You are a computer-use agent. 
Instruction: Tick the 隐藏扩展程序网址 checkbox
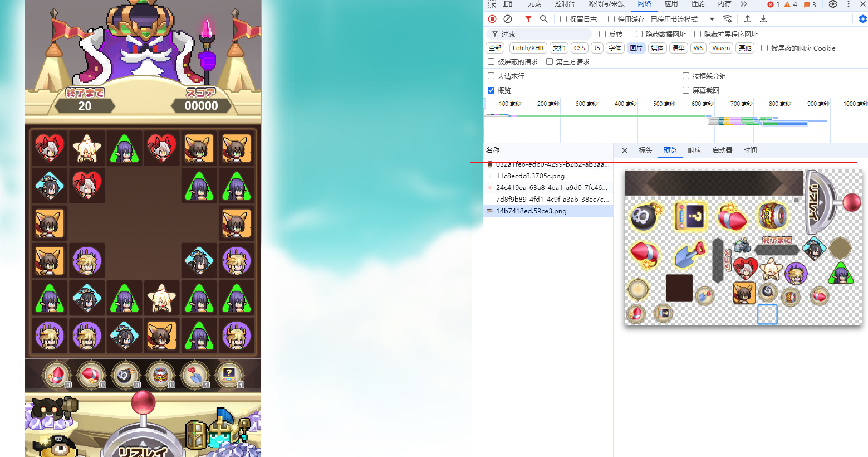click(x=698, y=34)
